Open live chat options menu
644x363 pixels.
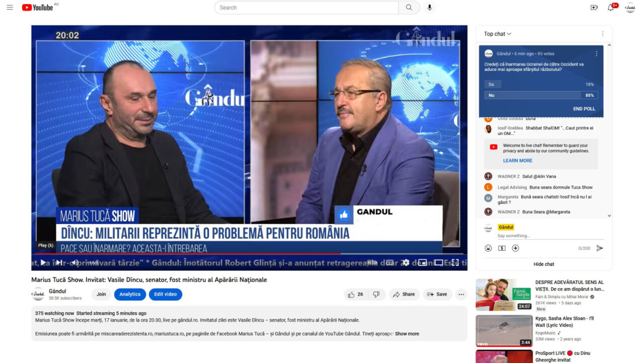click(x=602, y=34)
